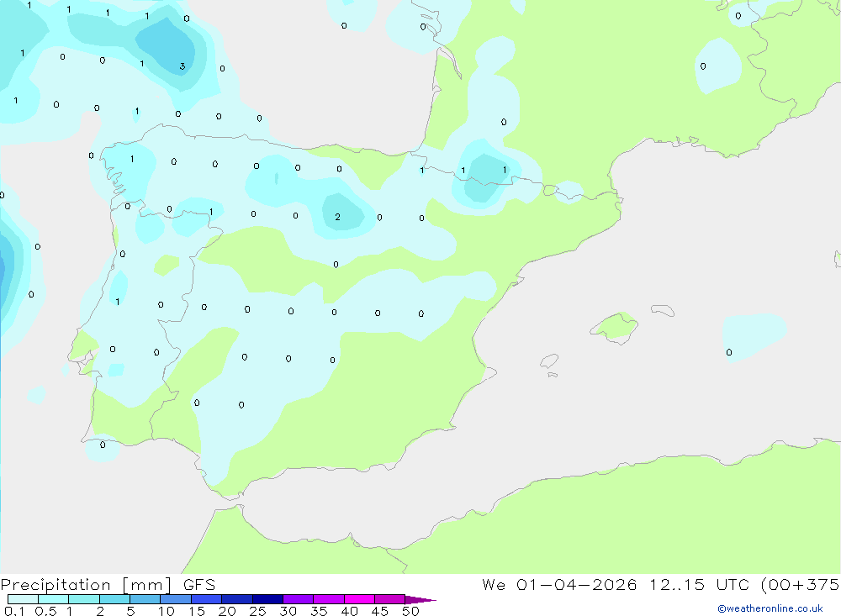Click the 'Precipitation [mm]' title text
This screenshot has height=616, width=841.
pos(86,585)
